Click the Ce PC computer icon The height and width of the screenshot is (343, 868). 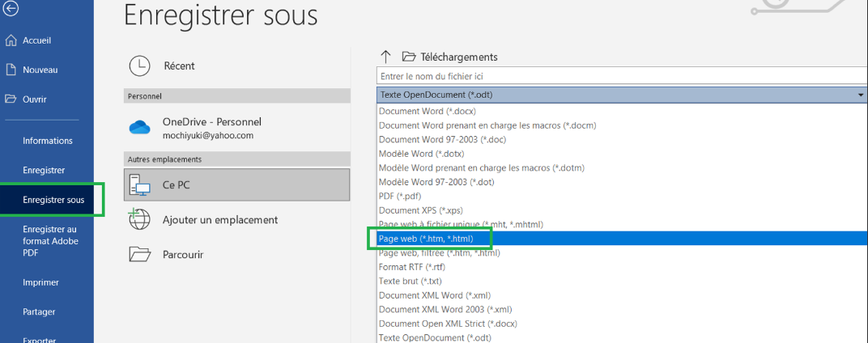(x=140, y=185)
